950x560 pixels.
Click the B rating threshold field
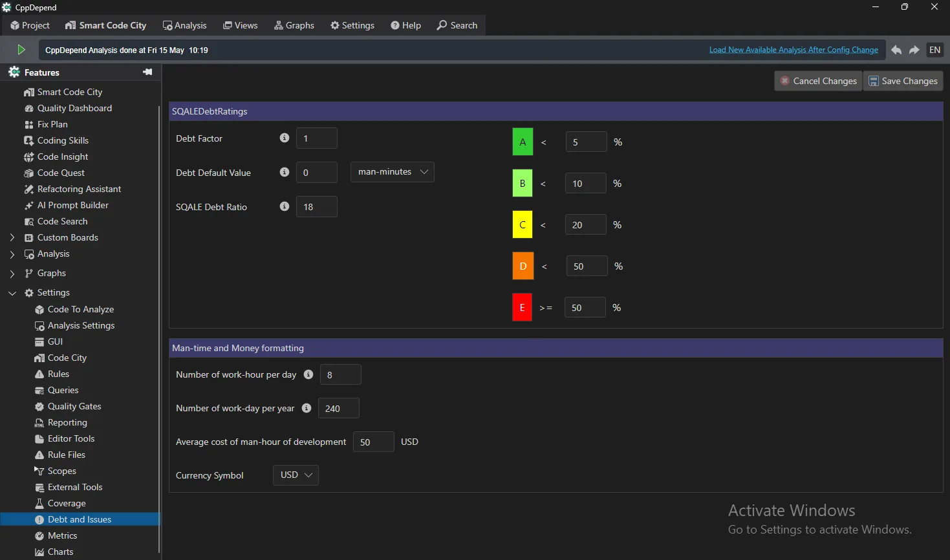585,184
